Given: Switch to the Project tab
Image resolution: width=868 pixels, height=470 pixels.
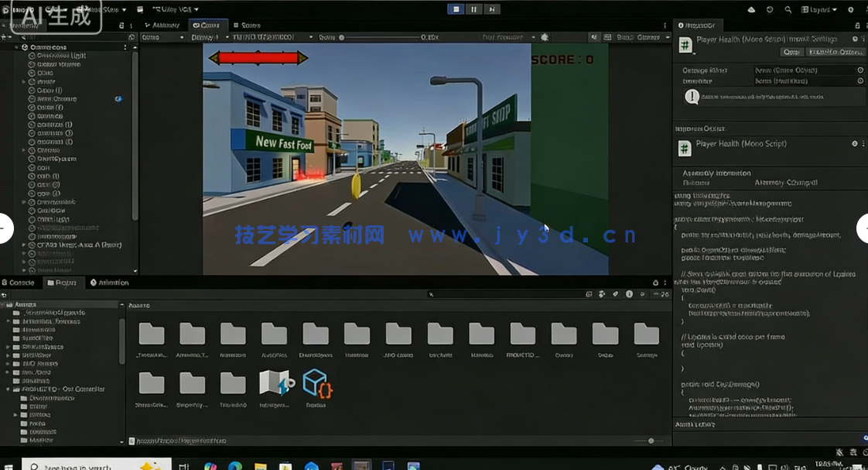Looking at the screenshot, I should tap(63, 283).
